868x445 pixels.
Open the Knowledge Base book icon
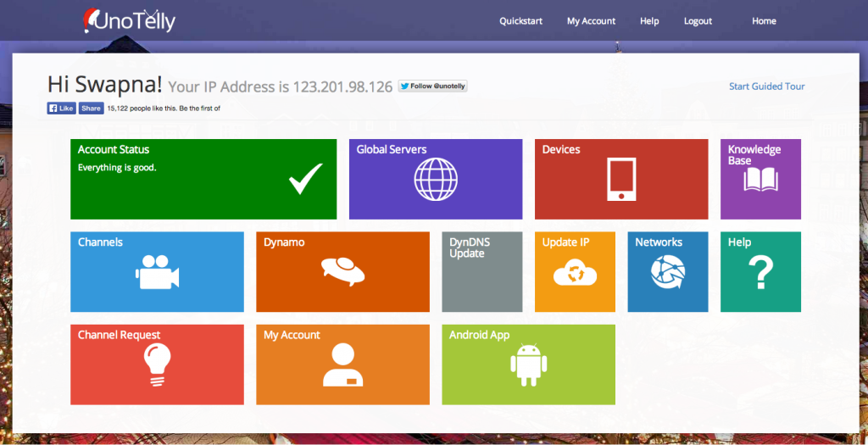(x=760, y=180)
